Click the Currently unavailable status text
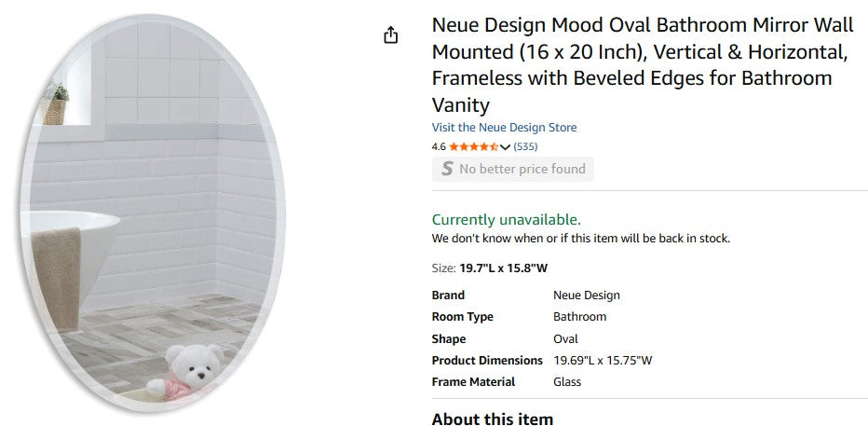Image resolution: width=868 pixels, height=426 pixels. (506, 219)
